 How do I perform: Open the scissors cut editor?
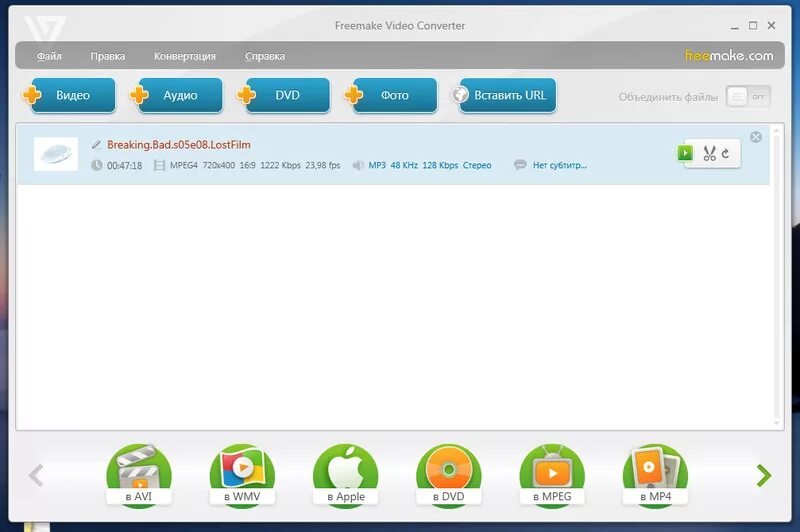(x=709, y=153)
